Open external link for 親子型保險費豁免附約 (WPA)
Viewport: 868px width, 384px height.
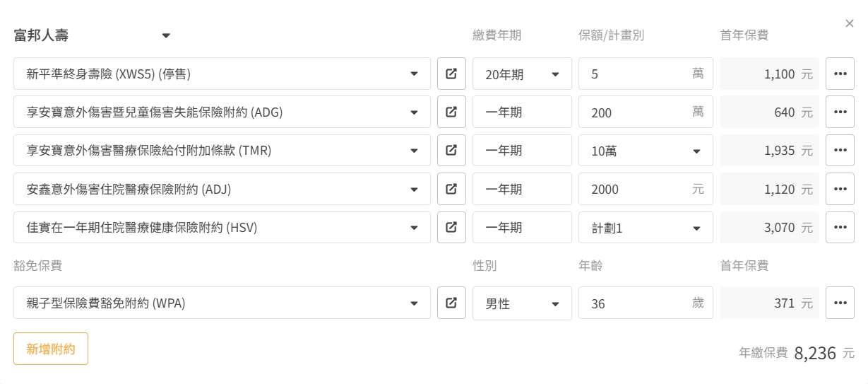[451, 303]
